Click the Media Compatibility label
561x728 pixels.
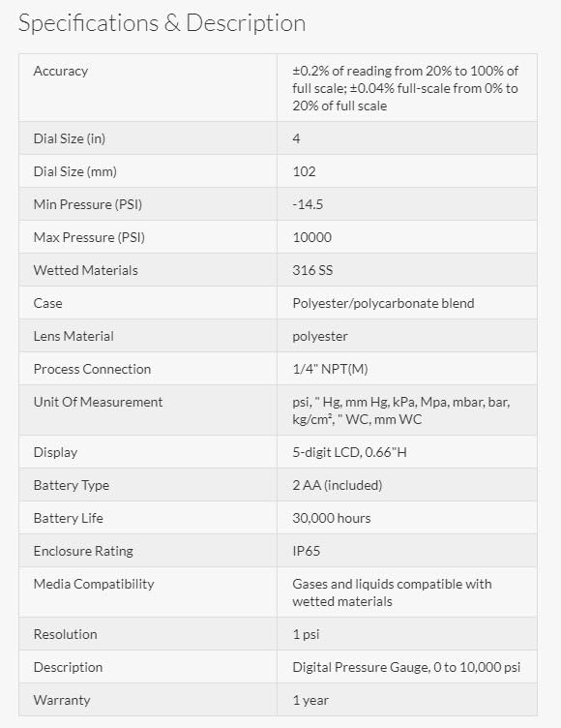[94, 584]
